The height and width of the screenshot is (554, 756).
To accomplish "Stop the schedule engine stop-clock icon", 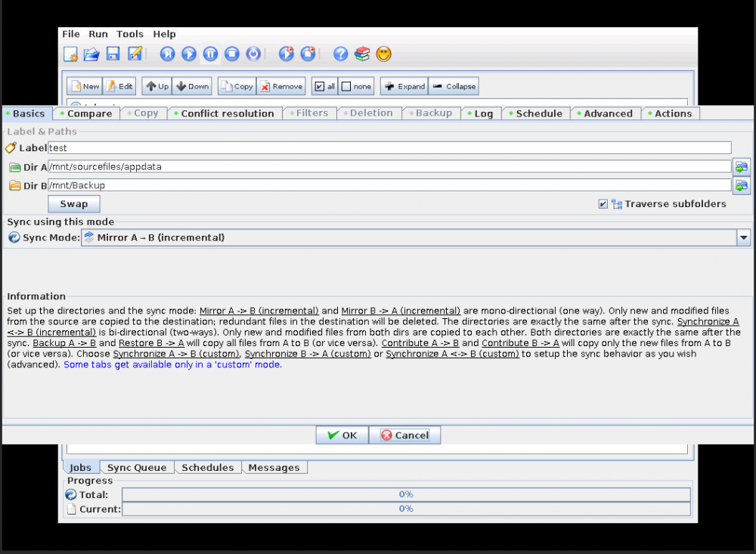I will tap(308, 54).
